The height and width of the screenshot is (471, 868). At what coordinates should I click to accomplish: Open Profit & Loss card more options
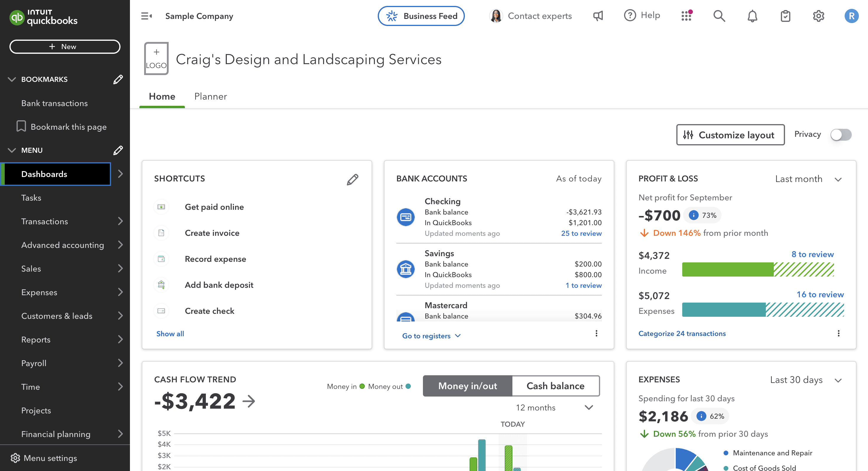click(x=838, y=333)
